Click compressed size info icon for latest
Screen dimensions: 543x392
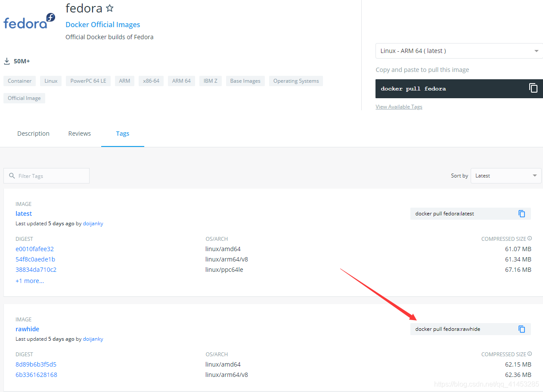pos(530,238)
